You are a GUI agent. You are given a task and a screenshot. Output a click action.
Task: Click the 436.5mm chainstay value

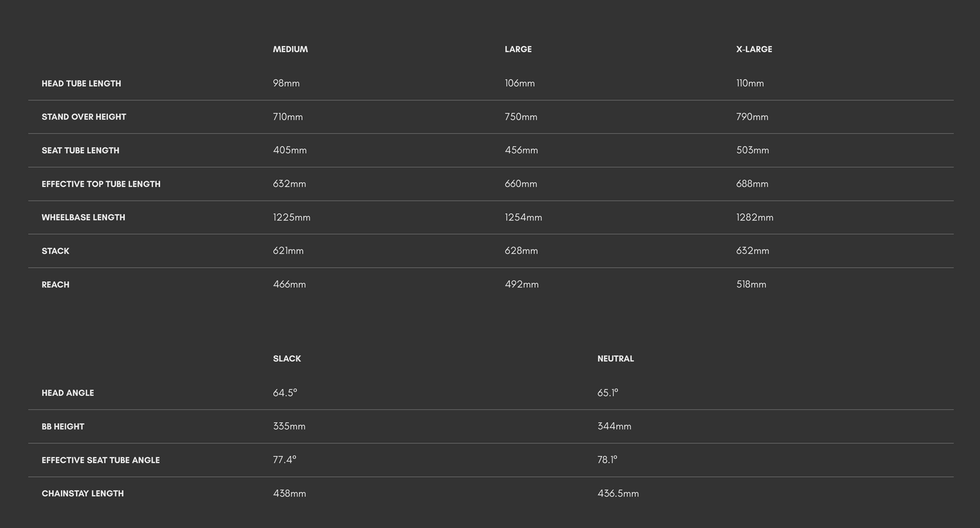coord(618,494)
